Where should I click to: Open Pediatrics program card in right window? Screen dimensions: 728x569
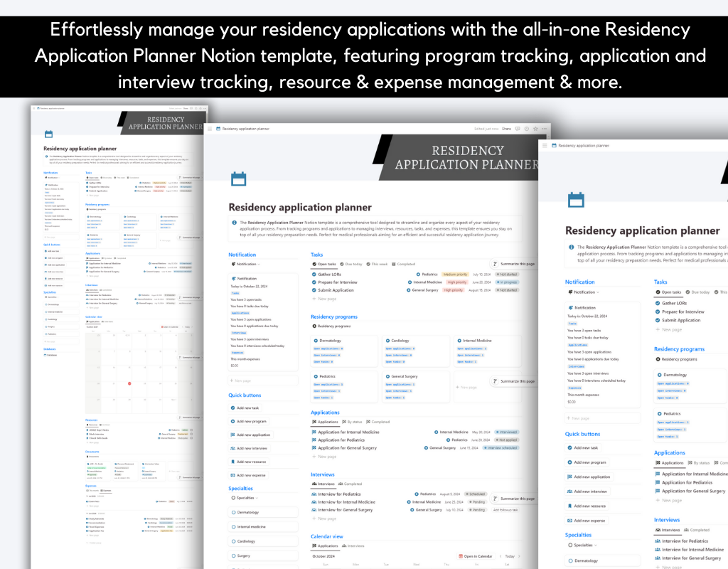click(x=690, y=426)
